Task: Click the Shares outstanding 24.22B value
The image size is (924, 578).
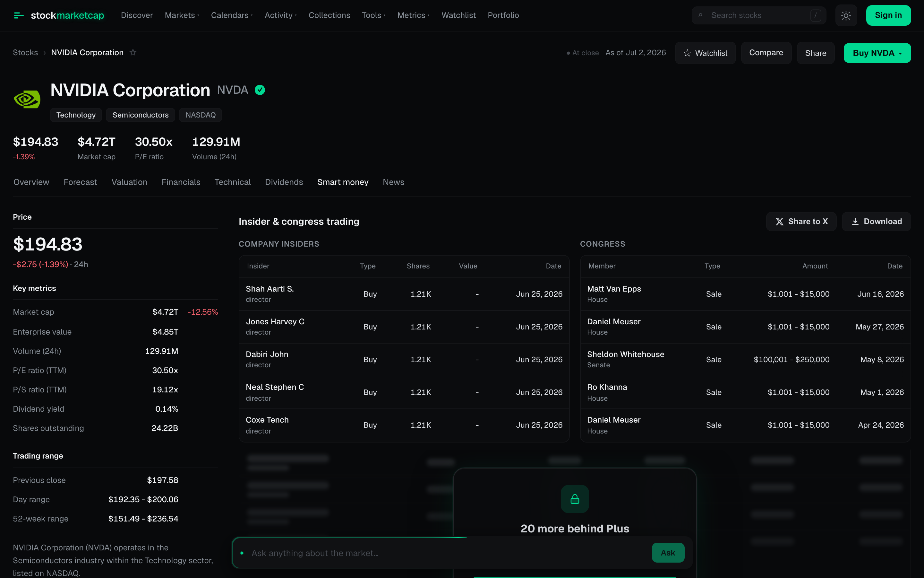Action: pyautogui.click(x=165, y=428)
